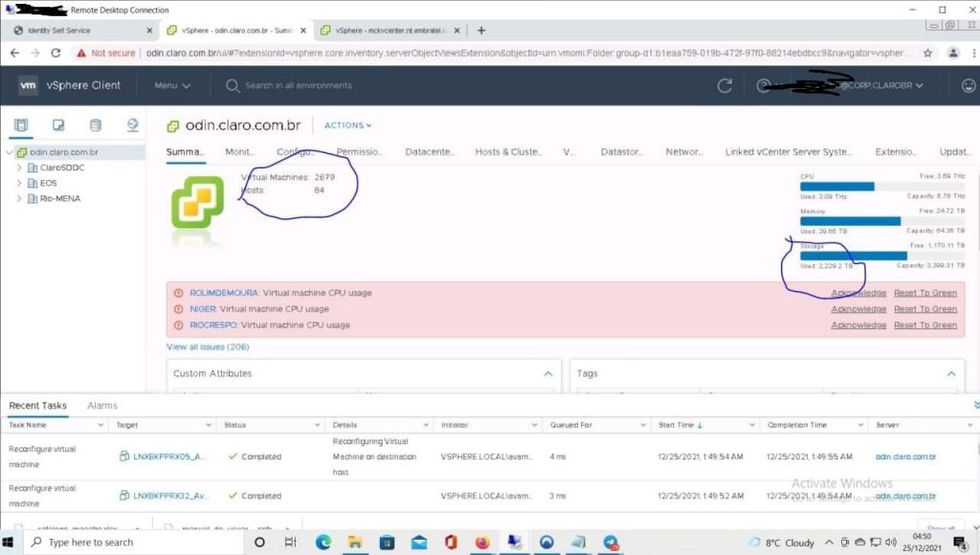Image resolution: width=980 pixels, height=555 pixels.
Task: Click View all issues (206) link
Action: coord(208,346)
